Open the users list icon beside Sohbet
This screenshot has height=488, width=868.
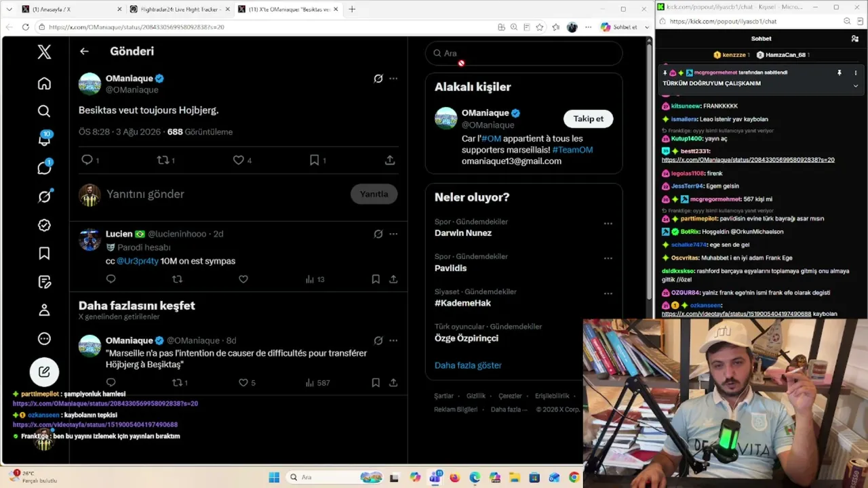click(x=855, y=39)
